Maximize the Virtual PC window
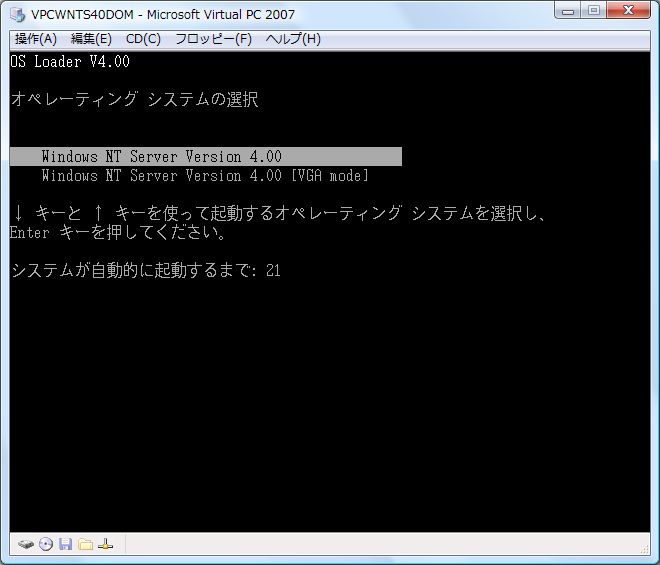Viewport: 660px width, 565px height. tap(593, 11)
